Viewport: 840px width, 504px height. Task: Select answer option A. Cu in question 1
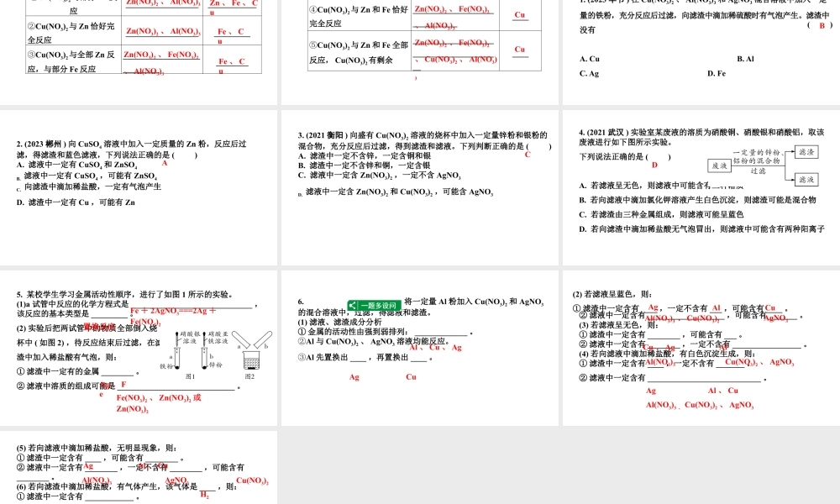click(x=588, y=59)
